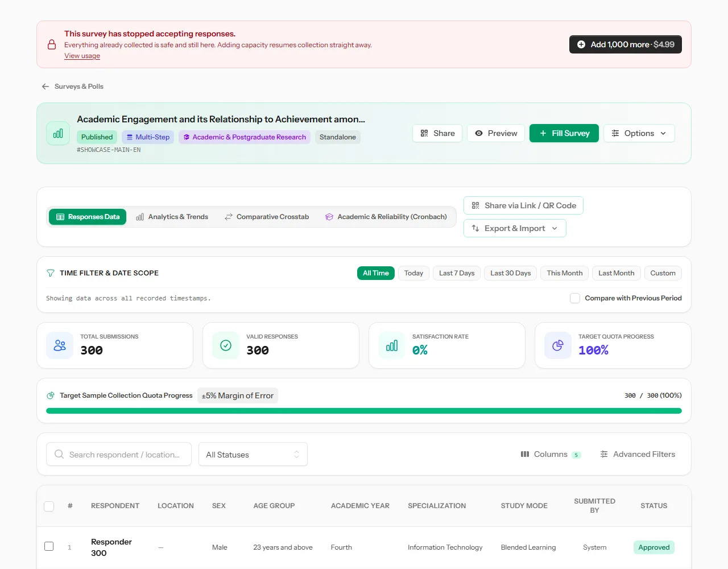This screenshot has width=728, height=569.
Task: Click the Share button in survey header
Action: [437, 133]
